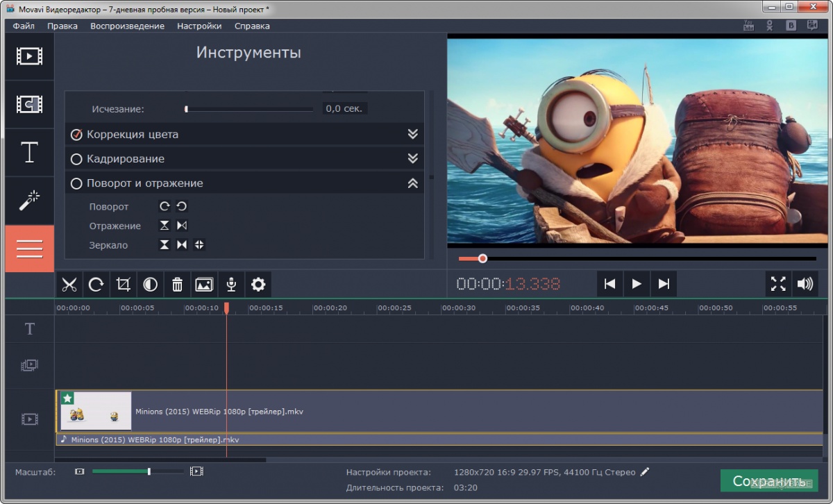Click second mirror icon in Зеркало row
The height and width of the screenshot is (504, 833).
click(x=181, y=244)
